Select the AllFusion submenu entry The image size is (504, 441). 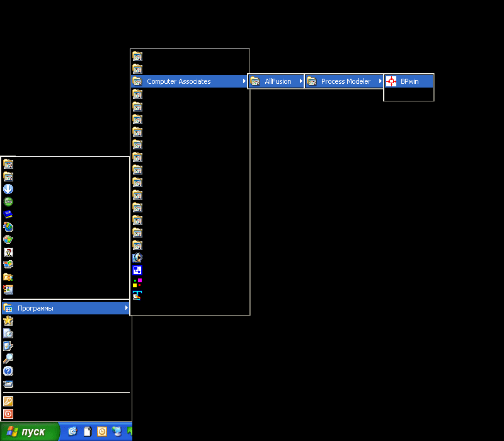tap(276, 81)
